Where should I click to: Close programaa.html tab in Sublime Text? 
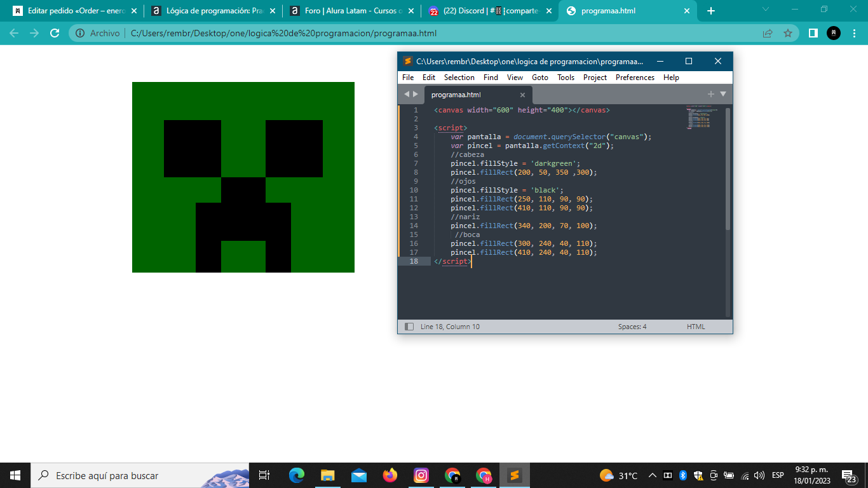(522, 95)
